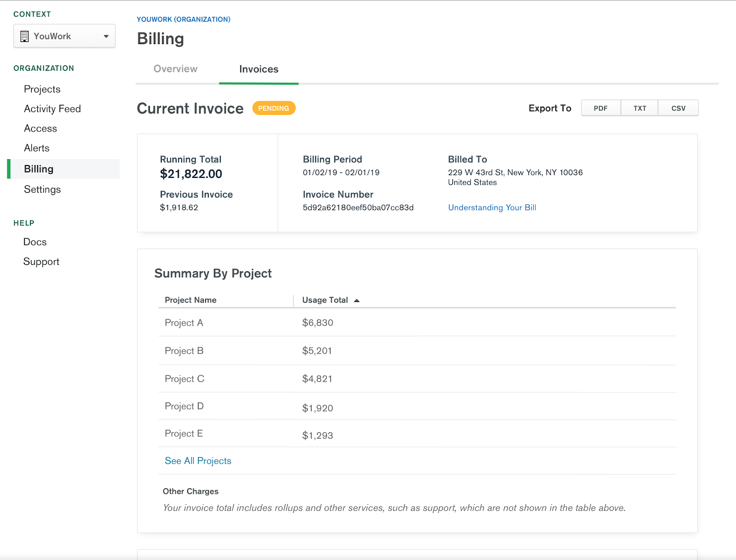Viewport: 736px width, 560px height.
Task: Open YouWork (Organization) breadcrumb link
Action: (184, 19)
